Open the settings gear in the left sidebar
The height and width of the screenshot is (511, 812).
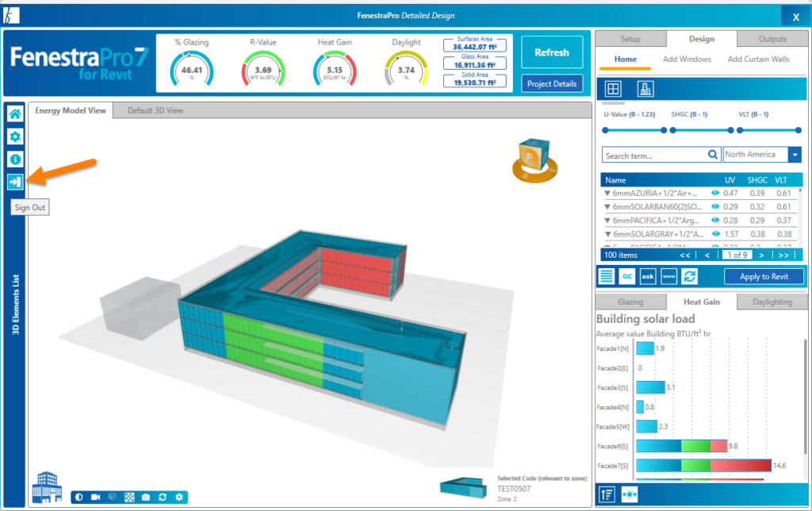pos(15,136)
